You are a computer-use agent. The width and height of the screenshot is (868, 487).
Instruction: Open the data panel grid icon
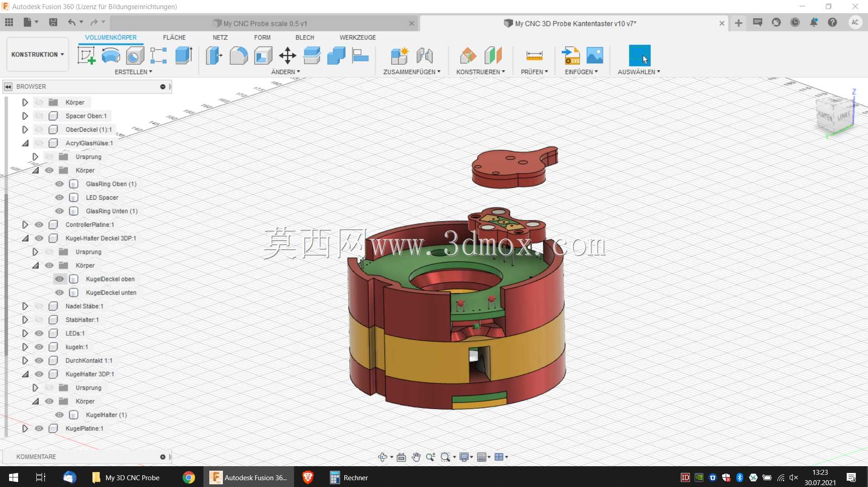9,22
